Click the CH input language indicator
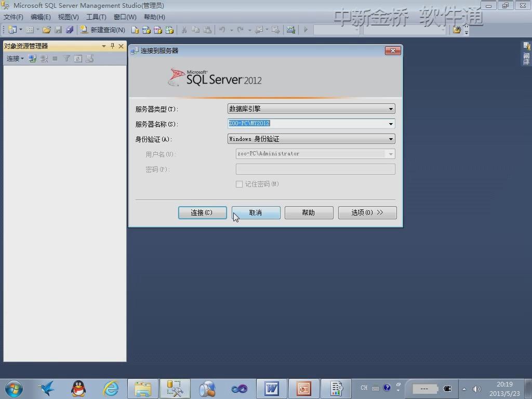 364,388
